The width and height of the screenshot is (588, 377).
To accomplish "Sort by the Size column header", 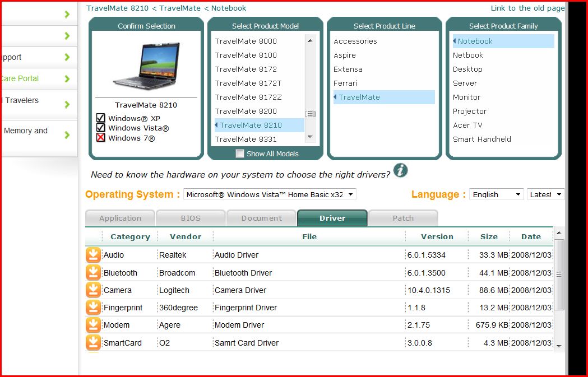I will point(489,236).
